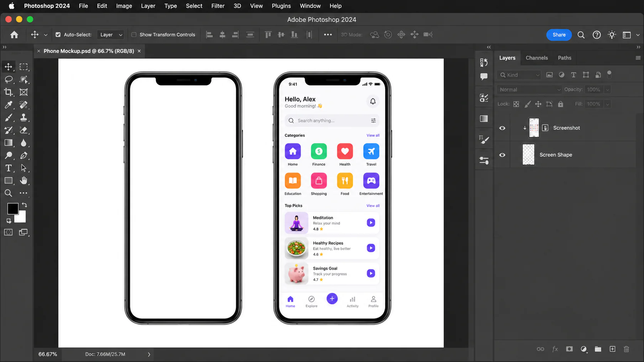Select the Hand tool
Image resolution: width=644 pixels, height=362 pixels.
(23, 180)
